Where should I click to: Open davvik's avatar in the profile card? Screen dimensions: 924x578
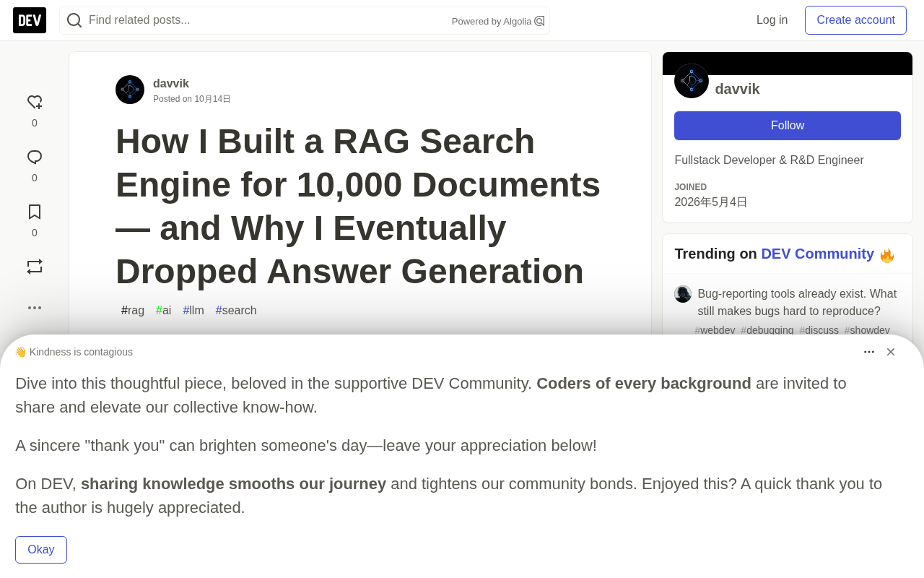[692, 81]
